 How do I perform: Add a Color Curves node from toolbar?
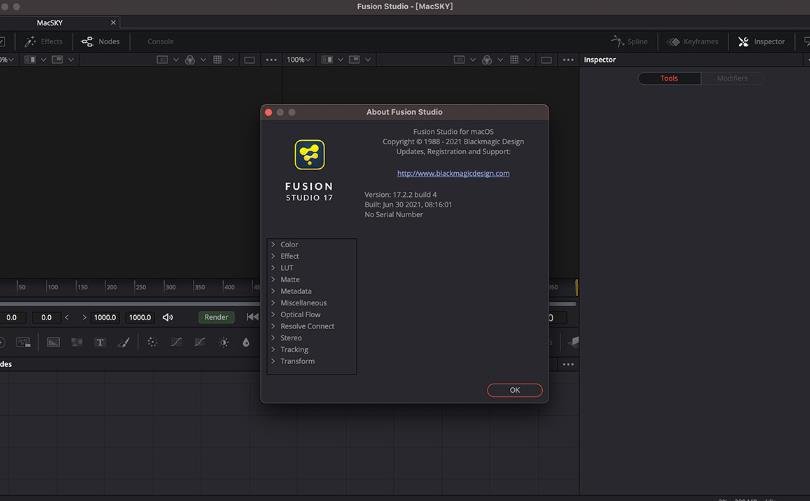[x=176, y=342]
